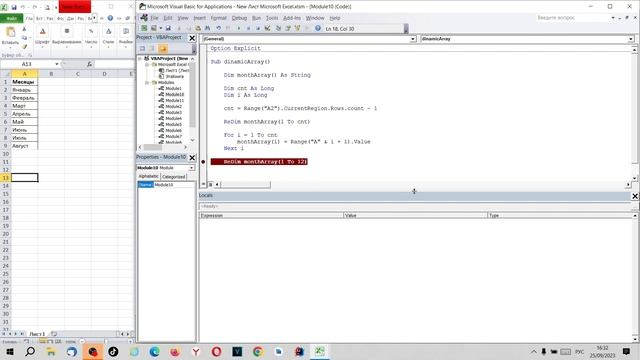Toggle the breakpoint dot beside ReDim line
The height and width of the screenshot is (360, 640).
(x=203, y=162)
